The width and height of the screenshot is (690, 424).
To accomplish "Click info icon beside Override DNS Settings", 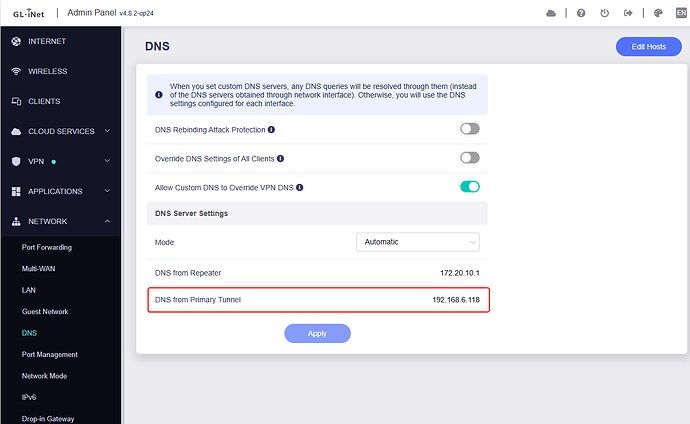I will [x=281, y=158].
